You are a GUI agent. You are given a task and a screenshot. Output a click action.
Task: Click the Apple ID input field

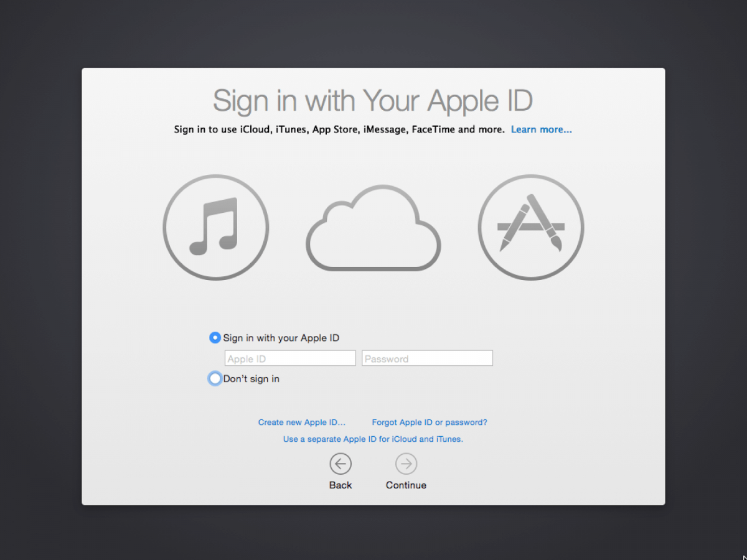[x=289, y=358]
